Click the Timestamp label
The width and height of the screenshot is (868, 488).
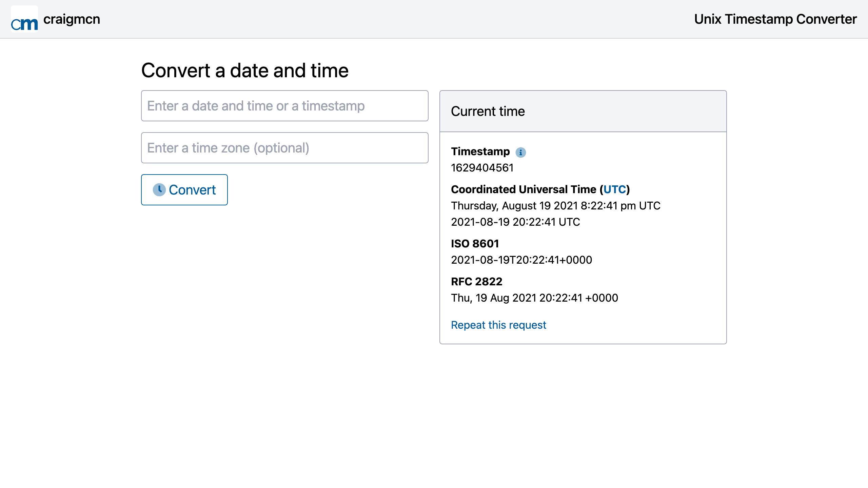point(480,151)
